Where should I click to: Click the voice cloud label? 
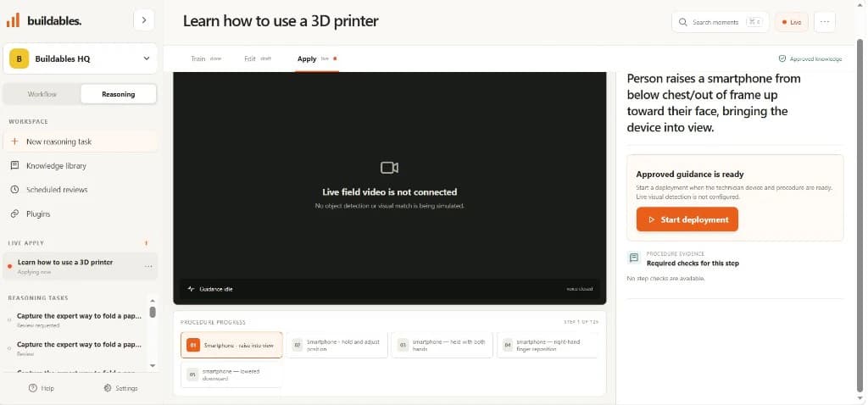coord(579,289)
